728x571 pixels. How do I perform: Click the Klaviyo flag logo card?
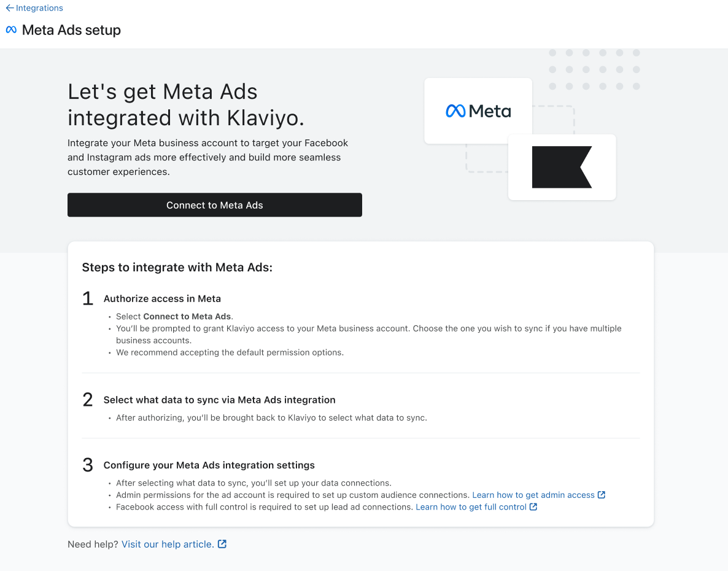click(x=562, y=167)
